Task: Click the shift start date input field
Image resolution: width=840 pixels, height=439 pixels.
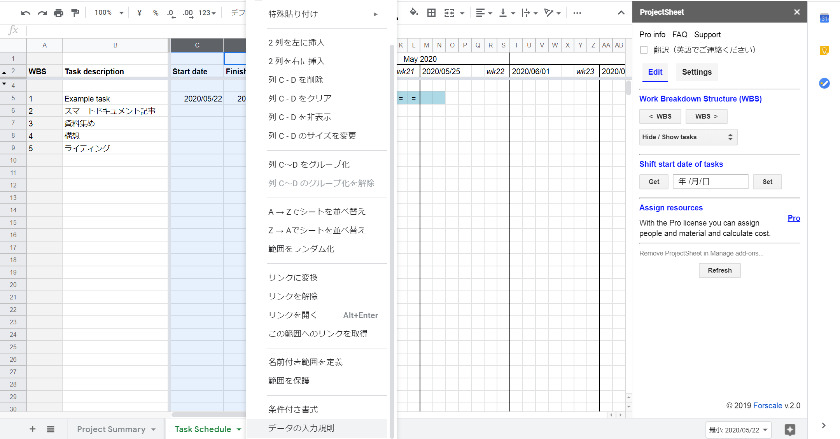Action: (x=710, y=182)
